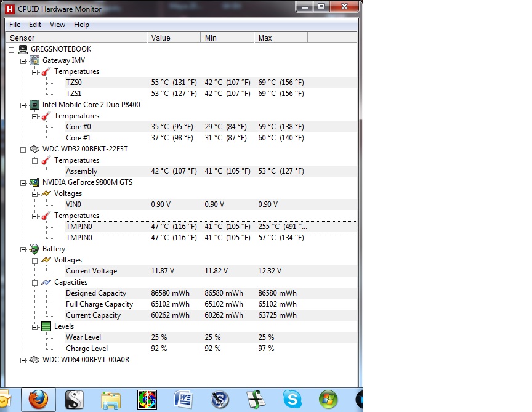Collapse the GREGSNOTEBOOK root node
This screenshot has height=412, width=532.
point(12,50)
